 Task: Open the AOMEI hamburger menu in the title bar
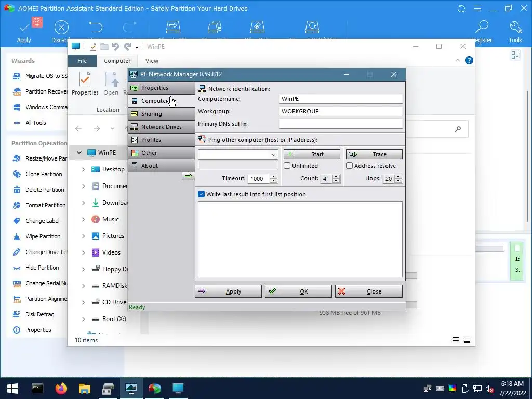click(477, 9)
